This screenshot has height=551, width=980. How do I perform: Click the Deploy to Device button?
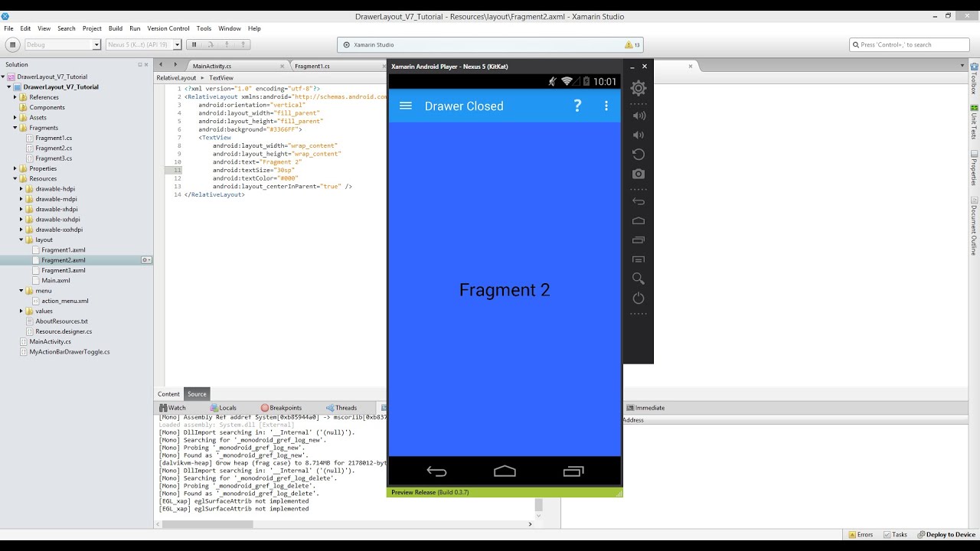946,534
